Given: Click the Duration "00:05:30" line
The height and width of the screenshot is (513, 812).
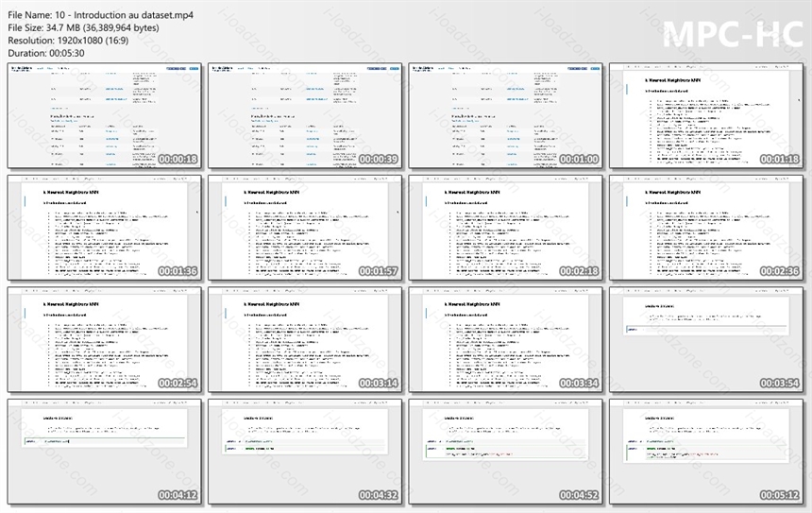Looking at the screenshot, I should [x=46, y=53].
